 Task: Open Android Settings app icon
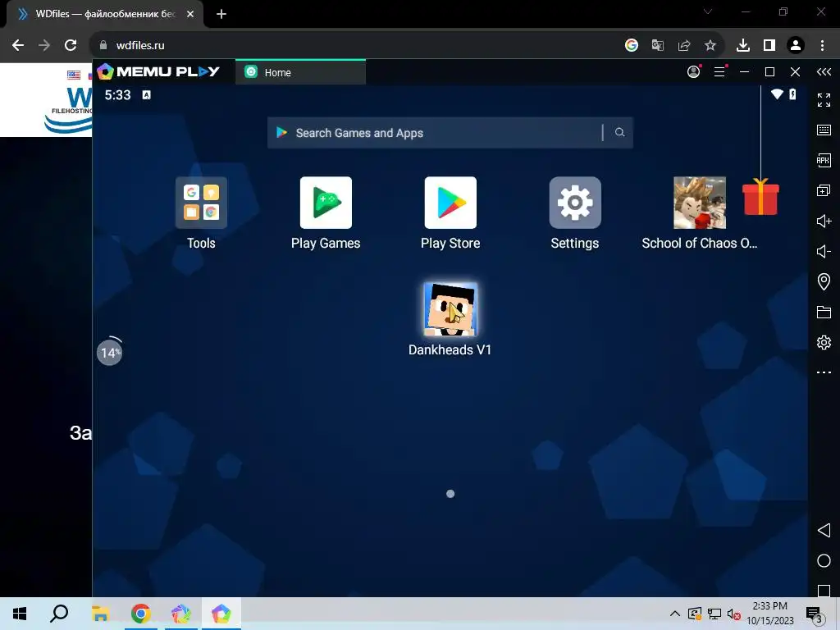pyautogui.click(x=575, y=203)
